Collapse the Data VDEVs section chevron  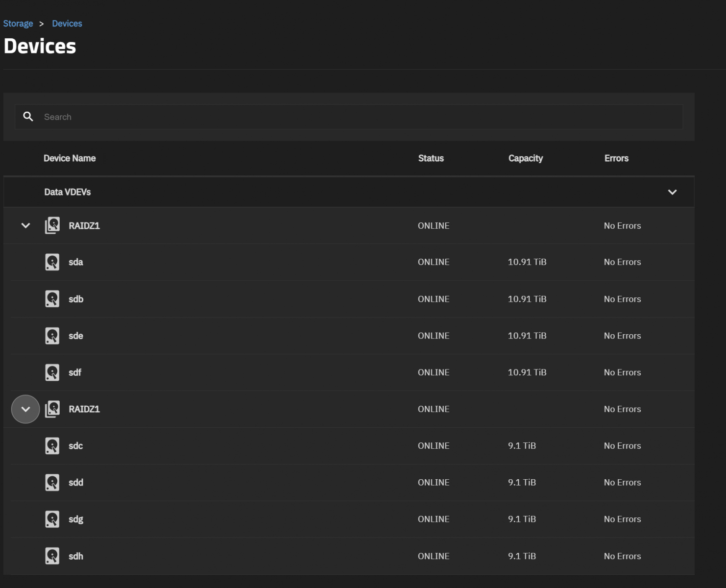pyautogui.click(x=673, y=192)
